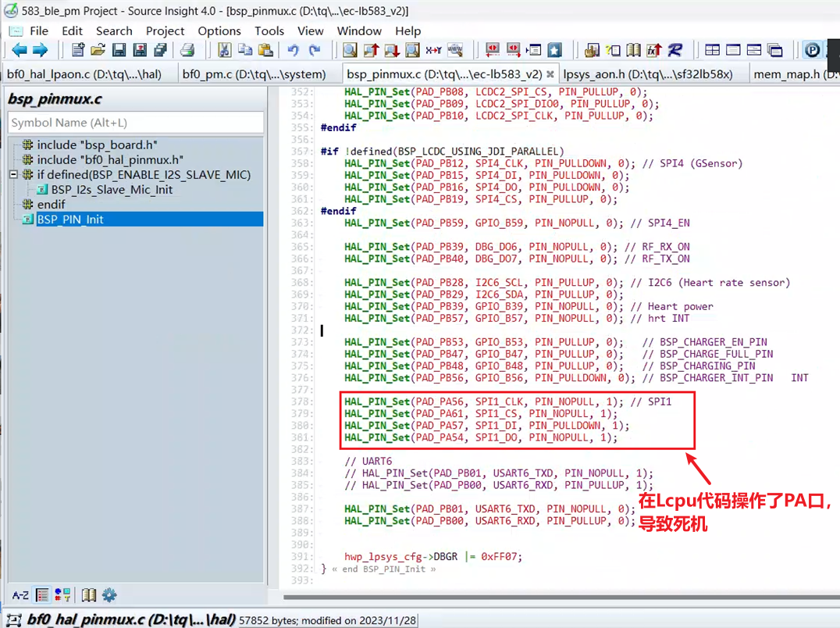
Task: Click the Open File folder icon
Action: click(x=98, y=51)
